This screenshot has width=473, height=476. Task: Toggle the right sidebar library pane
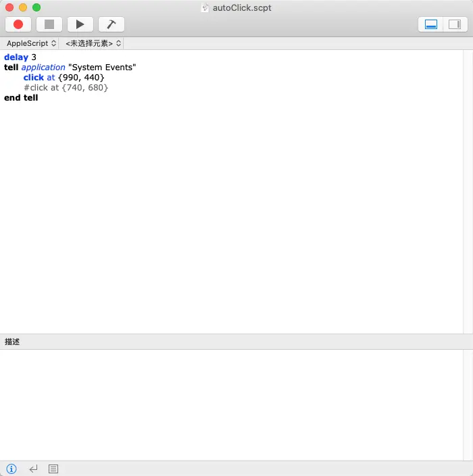coord(455,24)
